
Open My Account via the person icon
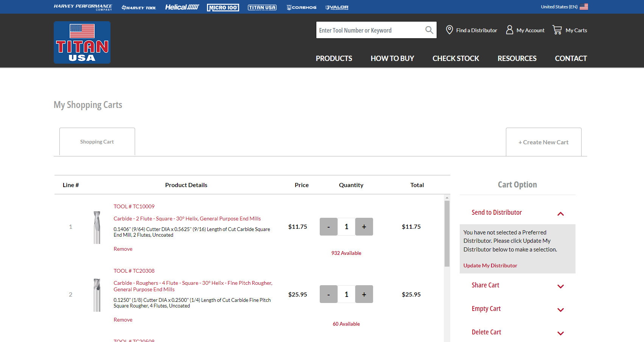[x=509, y=30]
